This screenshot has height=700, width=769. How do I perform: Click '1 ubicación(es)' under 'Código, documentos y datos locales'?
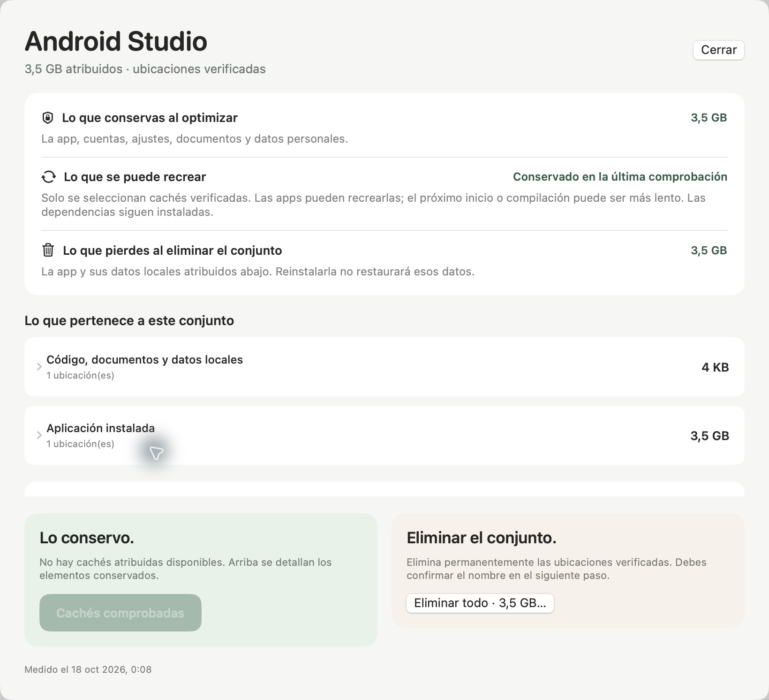[x=80, y=375]
